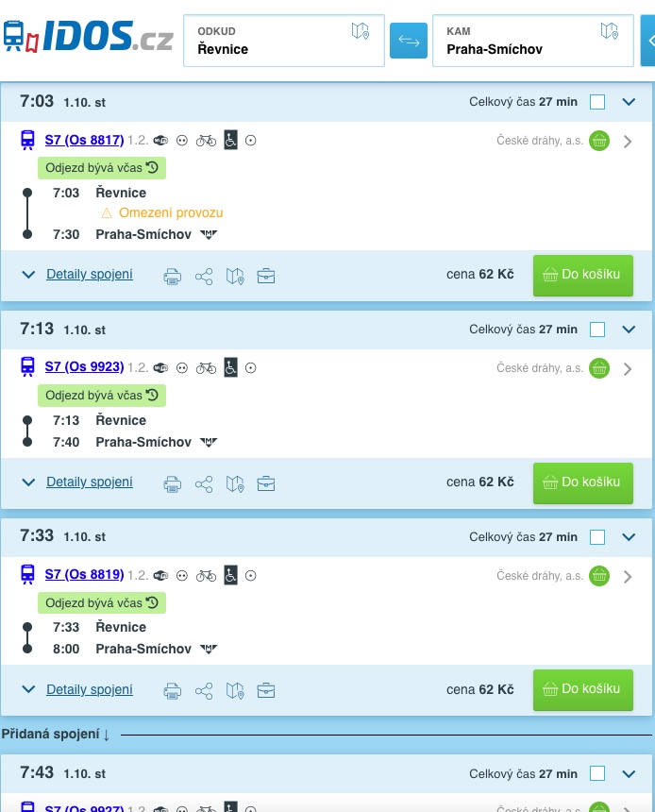Click green basket icon beside S7 (Os 9923)
This screenshot has width=655, height=812.
[x=599, y=368]
